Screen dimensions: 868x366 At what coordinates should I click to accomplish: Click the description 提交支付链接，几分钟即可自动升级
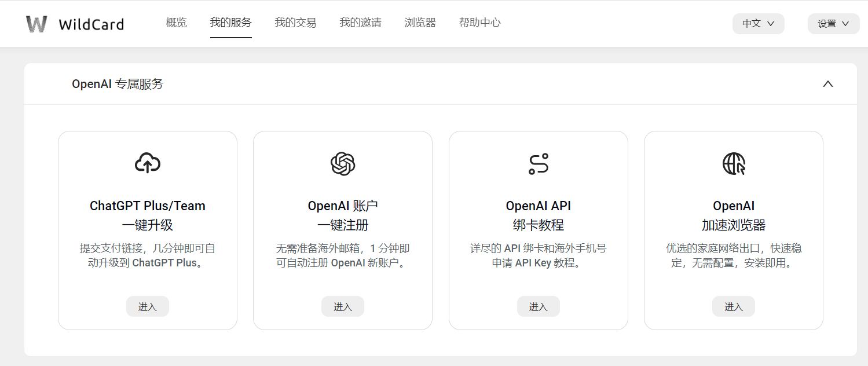click(148, 256)
